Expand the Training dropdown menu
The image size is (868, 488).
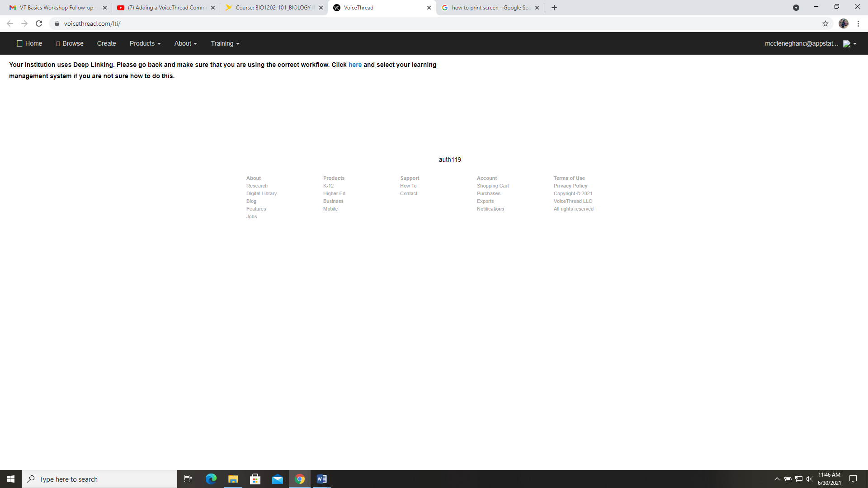225,43
